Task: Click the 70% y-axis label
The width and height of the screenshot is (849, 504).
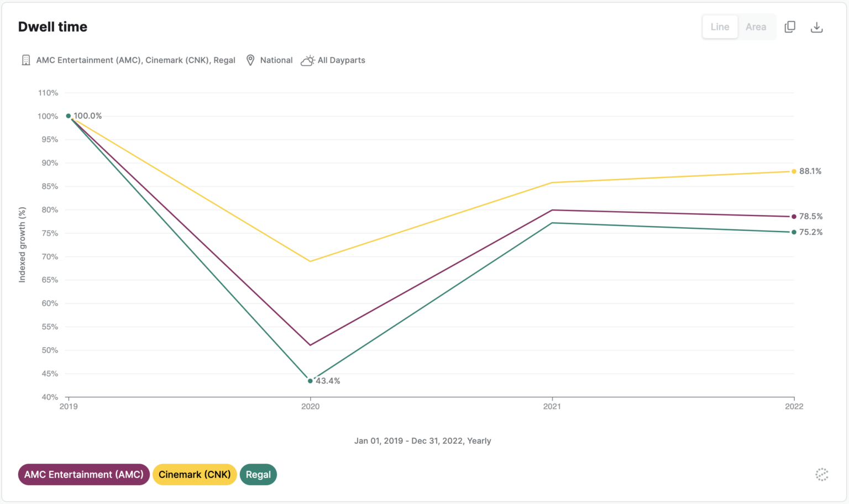Action: coord(50,256)
